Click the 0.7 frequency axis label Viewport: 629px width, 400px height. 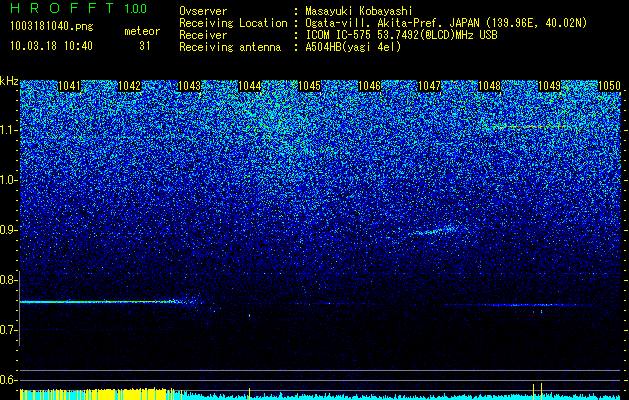pos(9,330)
